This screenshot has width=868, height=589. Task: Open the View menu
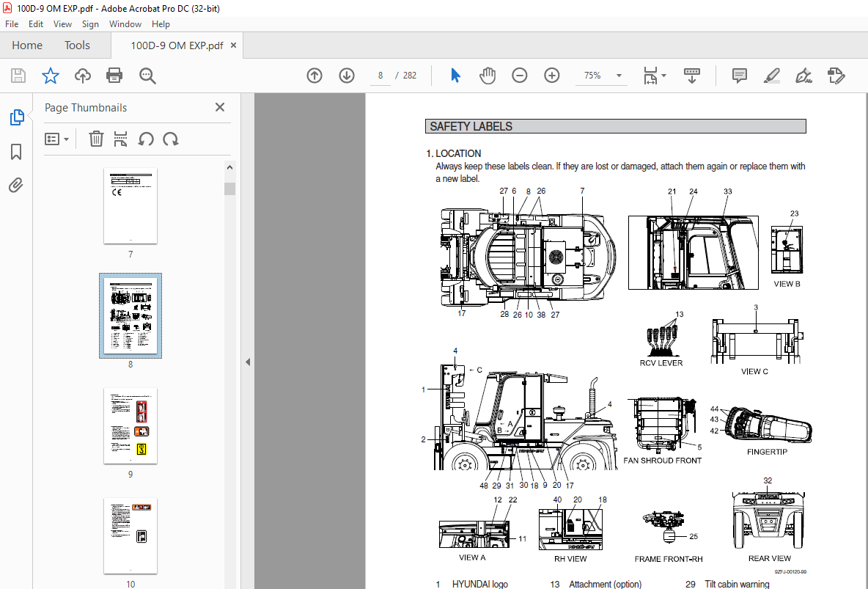tap(62, 23)
